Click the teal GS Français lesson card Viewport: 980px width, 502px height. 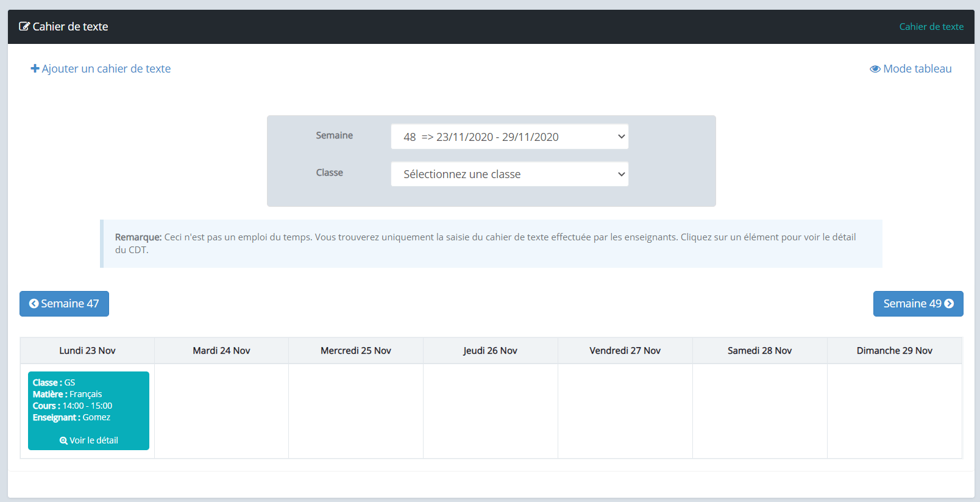(88, 403)
